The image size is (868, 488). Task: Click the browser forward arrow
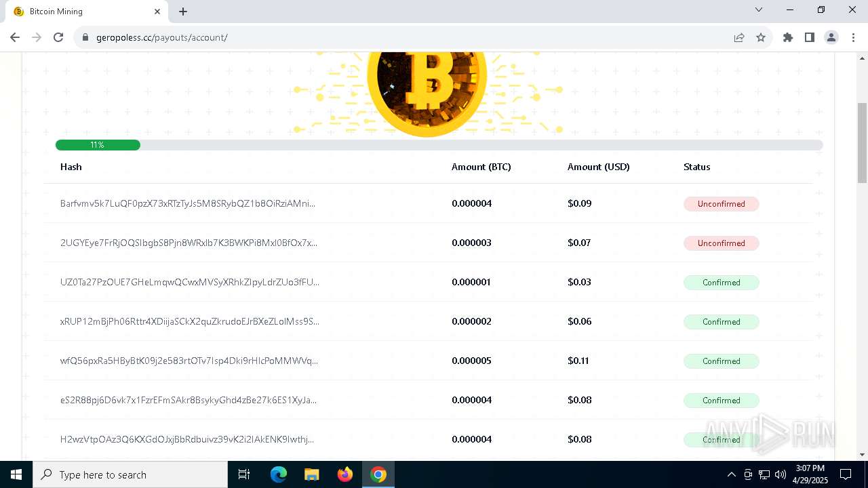click(x=37, y=37)
